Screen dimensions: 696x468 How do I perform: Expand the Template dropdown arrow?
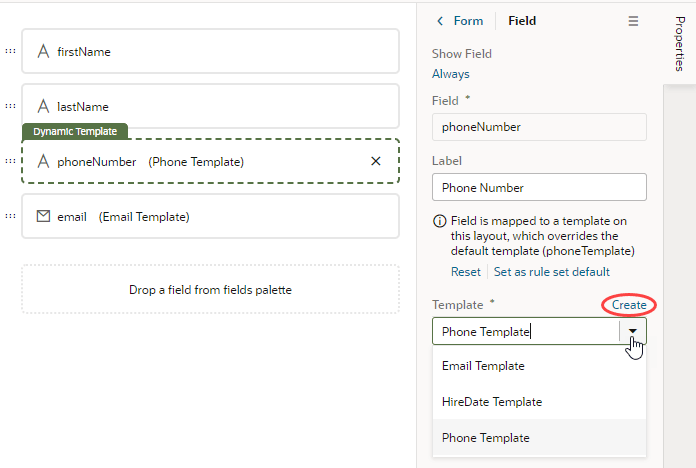tap(633, 332)
